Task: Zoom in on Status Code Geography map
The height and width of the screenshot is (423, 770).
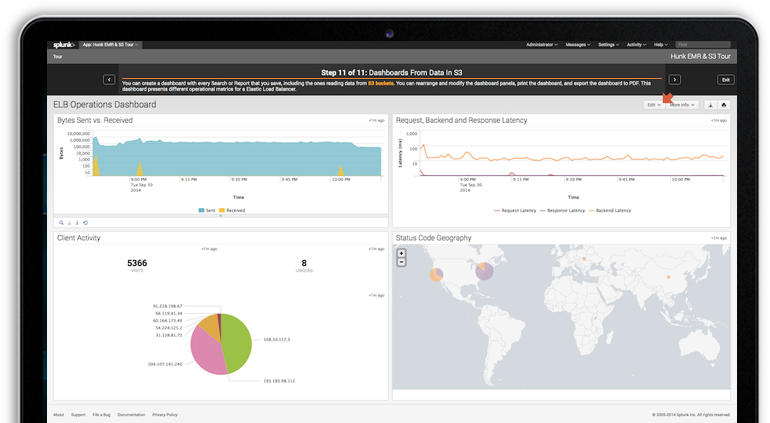Action: [x=401, y=254]
